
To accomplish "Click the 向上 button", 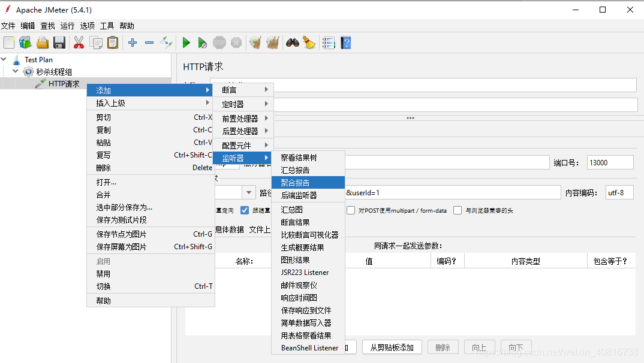I will click(x=479, y=347).
